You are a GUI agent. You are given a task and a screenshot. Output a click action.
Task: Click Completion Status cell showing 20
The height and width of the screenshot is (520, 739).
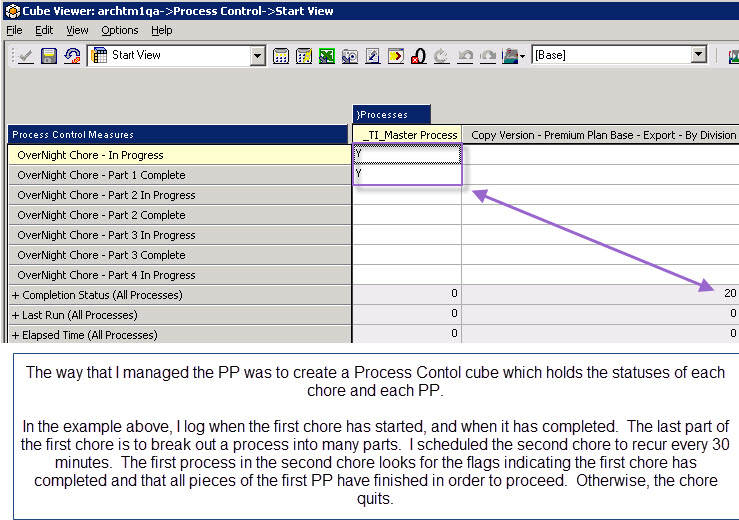pos(600,294)
